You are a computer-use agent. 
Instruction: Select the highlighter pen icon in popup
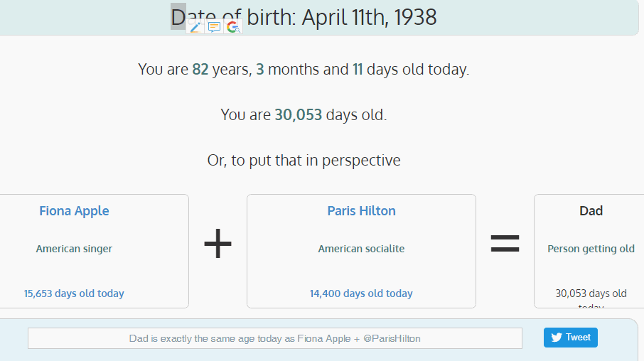(195, 27)
